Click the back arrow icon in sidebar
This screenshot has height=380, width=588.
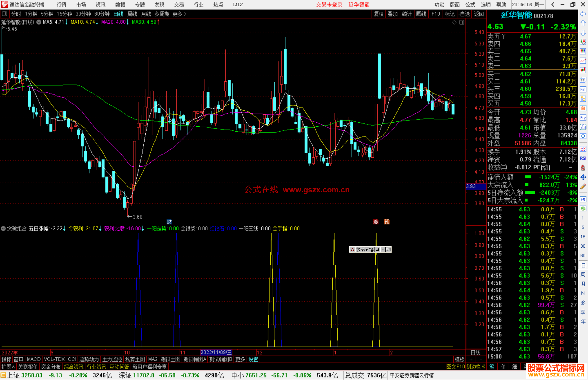click(583, 14)
